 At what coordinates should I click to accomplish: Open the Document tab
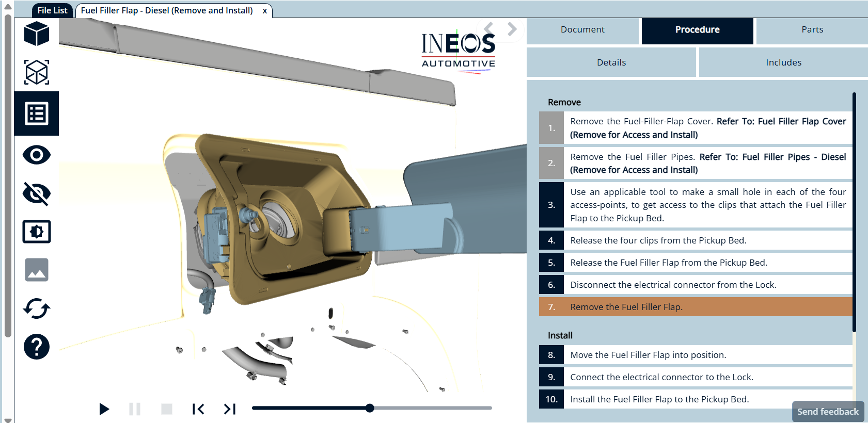582,30
